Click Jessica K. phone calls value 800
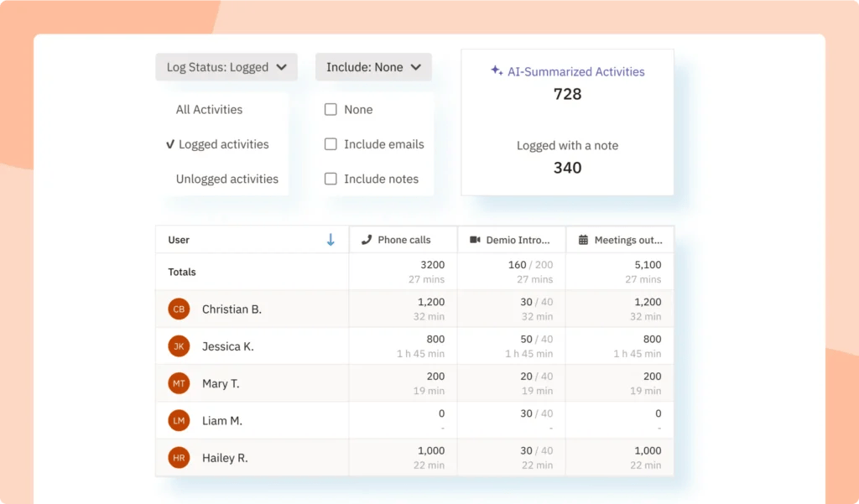The height and width of the screenshot is (504, 859). 435,339
